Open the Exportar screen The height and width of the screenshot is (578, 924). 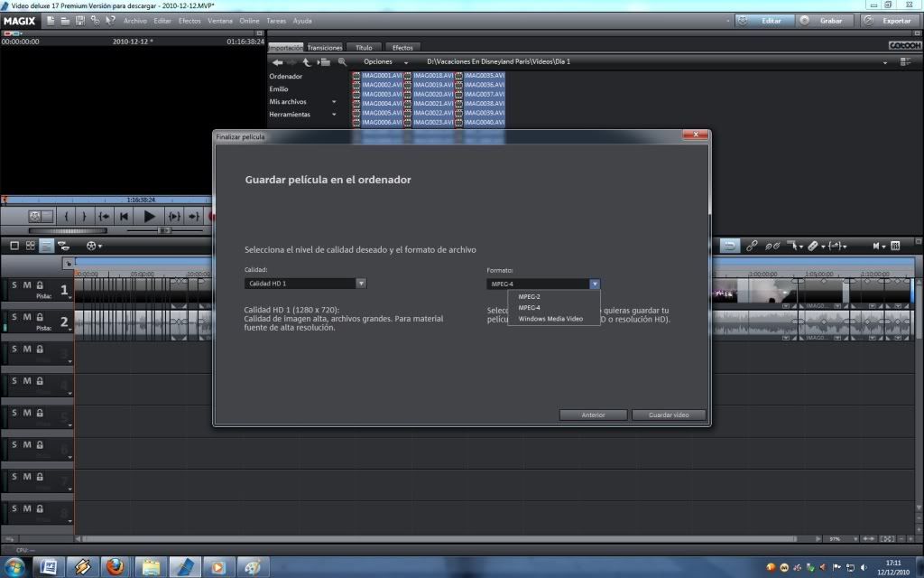888,21
